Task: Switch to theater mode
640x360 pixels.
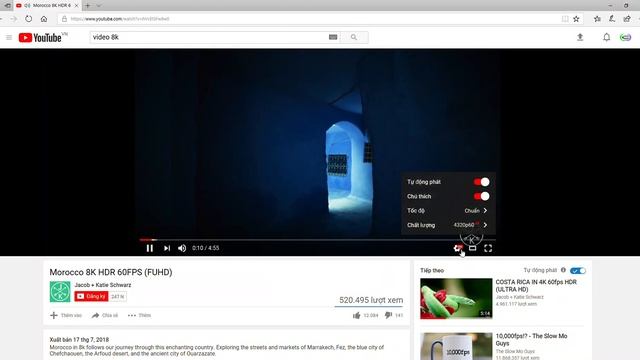Action: (473, 248)
